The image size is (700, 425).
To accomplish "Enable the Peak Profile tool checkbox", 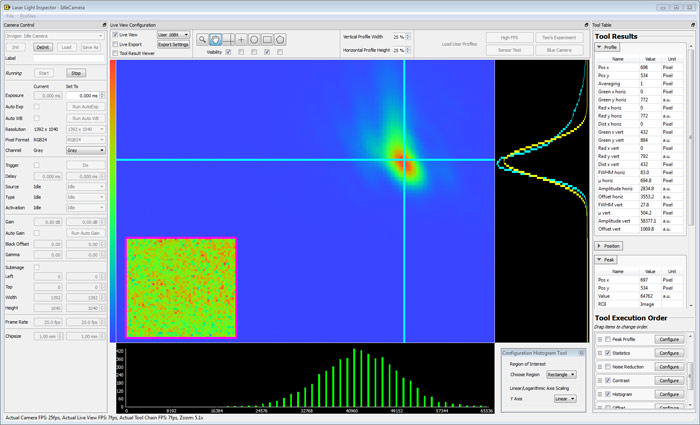I will point(606,339).
